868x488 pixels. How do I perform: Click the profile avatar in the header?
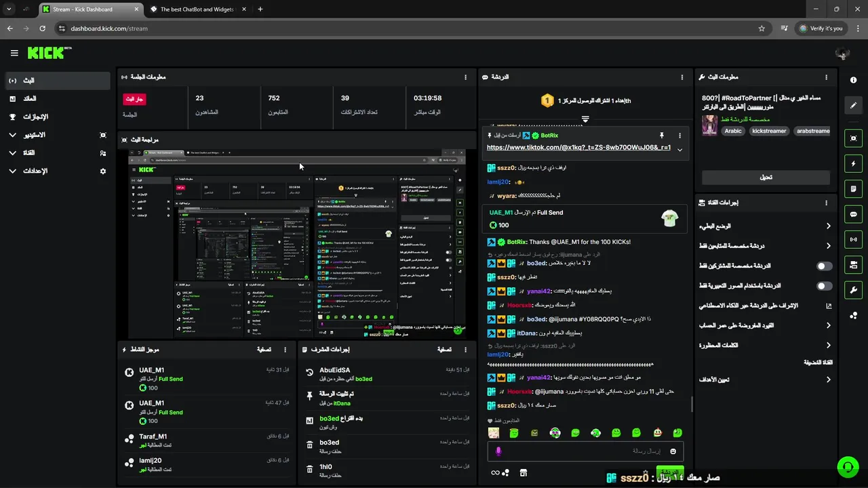coord(843,54)
